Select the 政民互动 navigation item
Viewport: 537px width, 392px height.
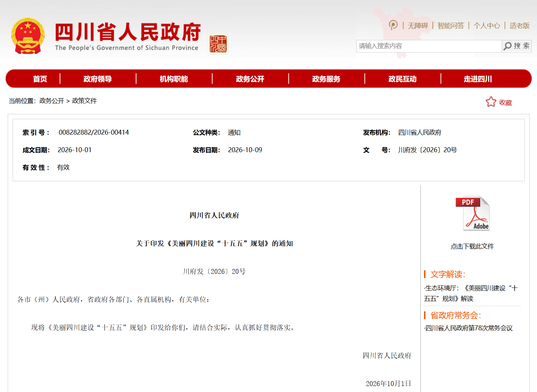402,79
